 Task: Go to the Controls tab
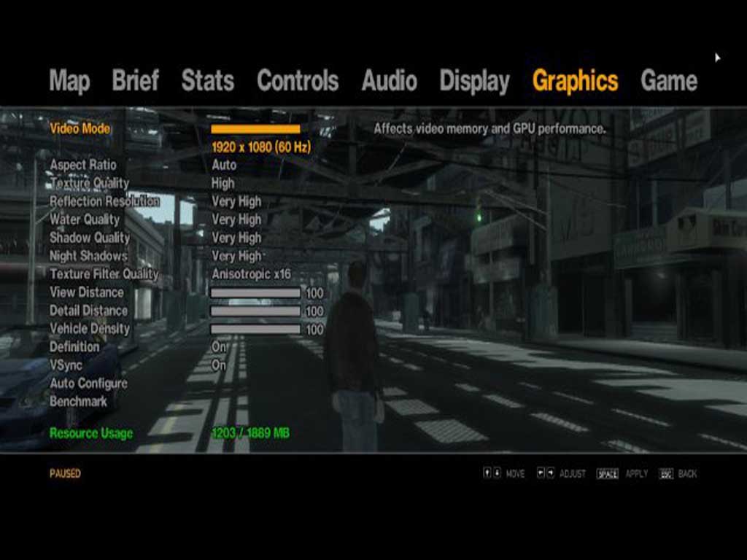[x=298, y=81]
